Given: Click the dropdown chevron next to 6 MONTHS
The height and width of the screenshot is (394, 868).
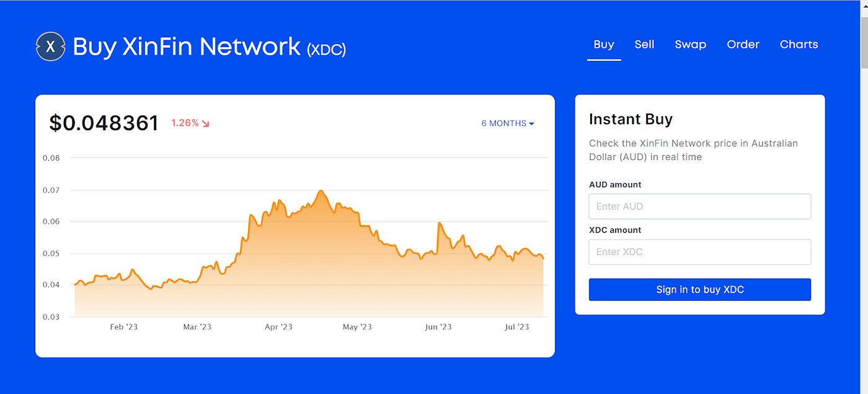Looking at the screenshot, I should click(532, 123).
